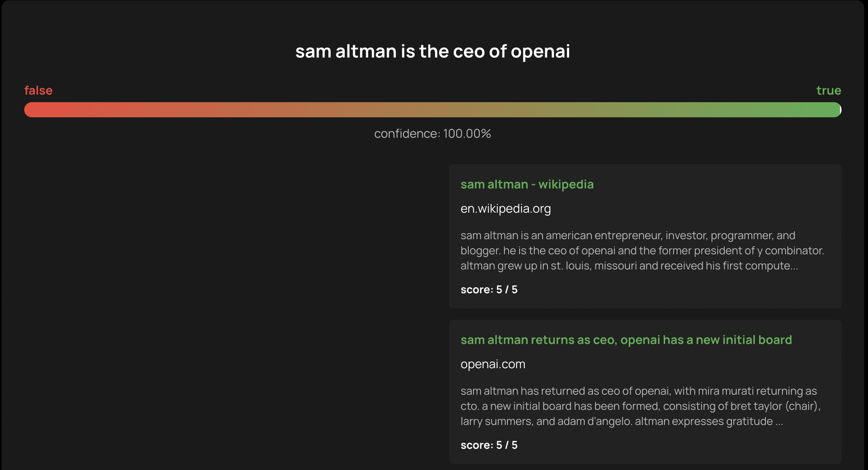Screen dimensions: 868x470
Task: Click the white marker at the bar's end
Action: pyautogui.click(x=840, y=110)
